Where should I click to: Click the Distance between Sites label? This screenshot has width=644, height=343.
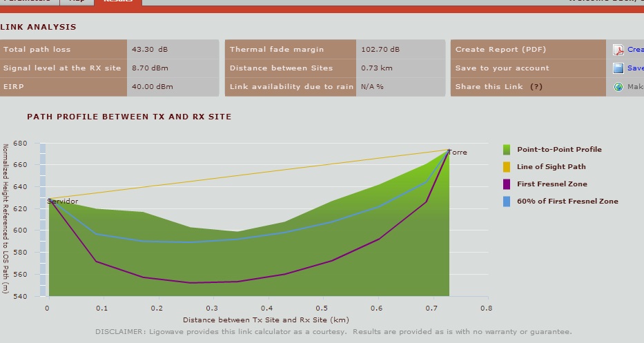[x=282, y=68]
